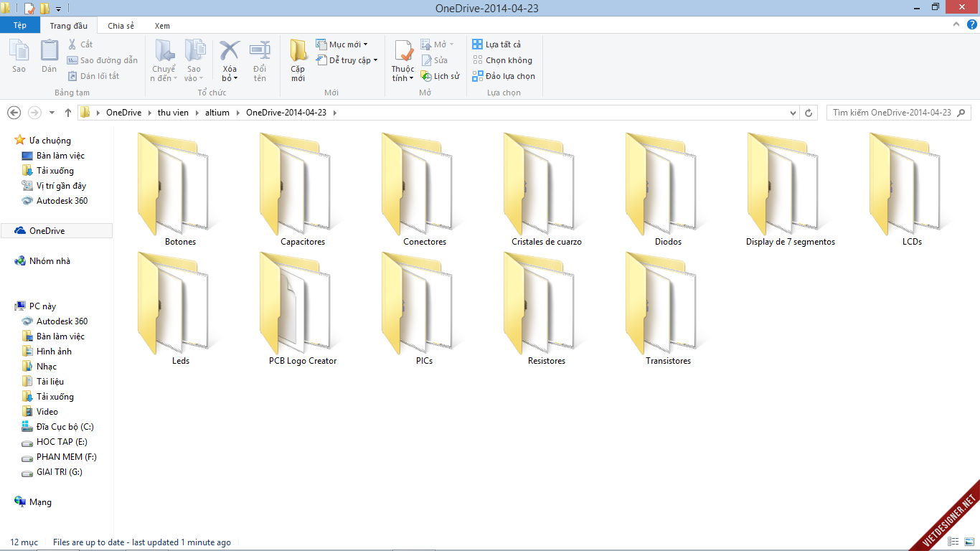980x551 pixels.
Task: Click Lựa tất cả select all
Action: [x=497, y=44]
